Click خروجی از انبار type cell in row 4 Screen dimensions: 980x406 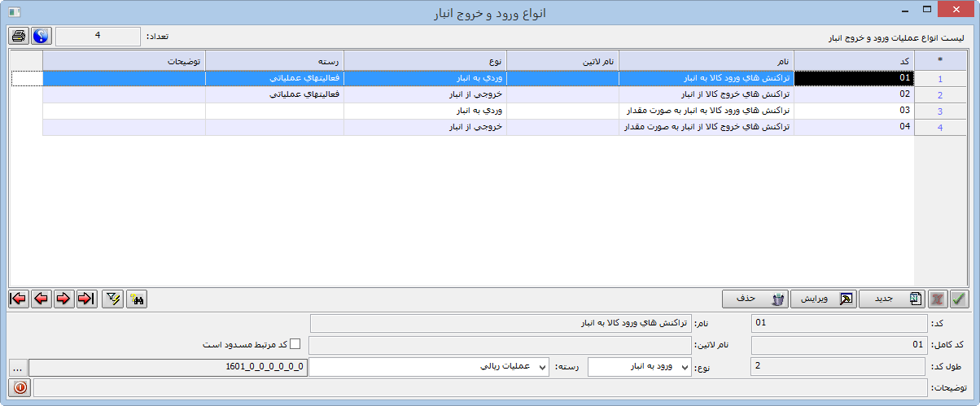click(x=425, y=127)
